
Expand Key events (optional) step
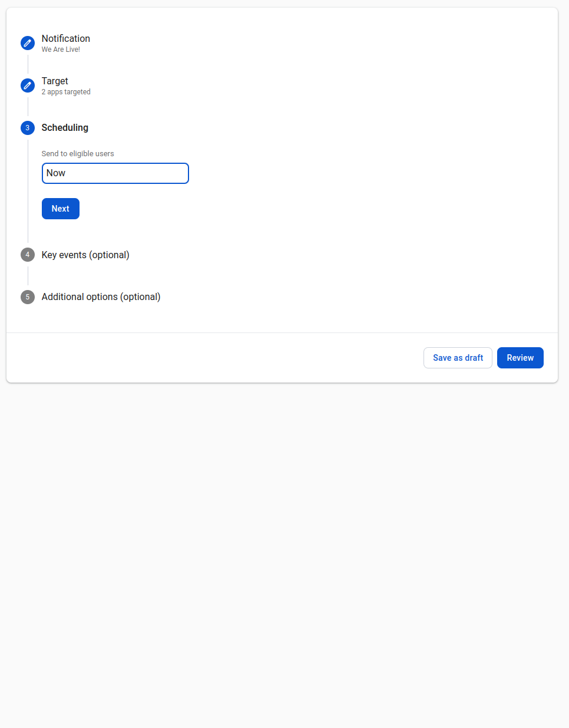tap(85, 255)
